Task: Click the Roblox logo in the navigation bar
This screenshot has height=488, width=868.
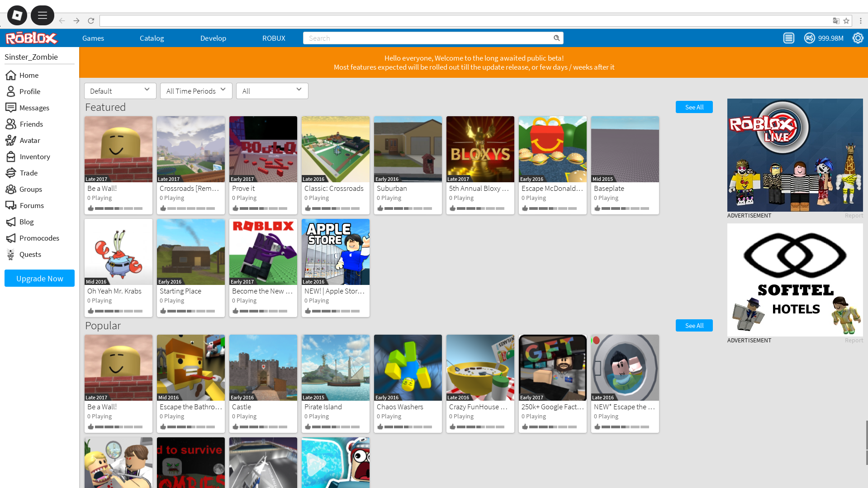Action: pos(31,38)
